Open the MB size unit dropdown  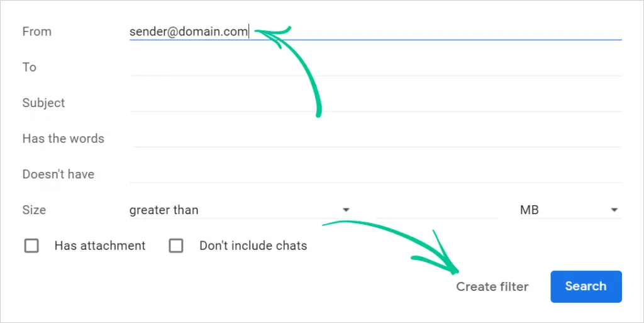[x=569, y=210]
